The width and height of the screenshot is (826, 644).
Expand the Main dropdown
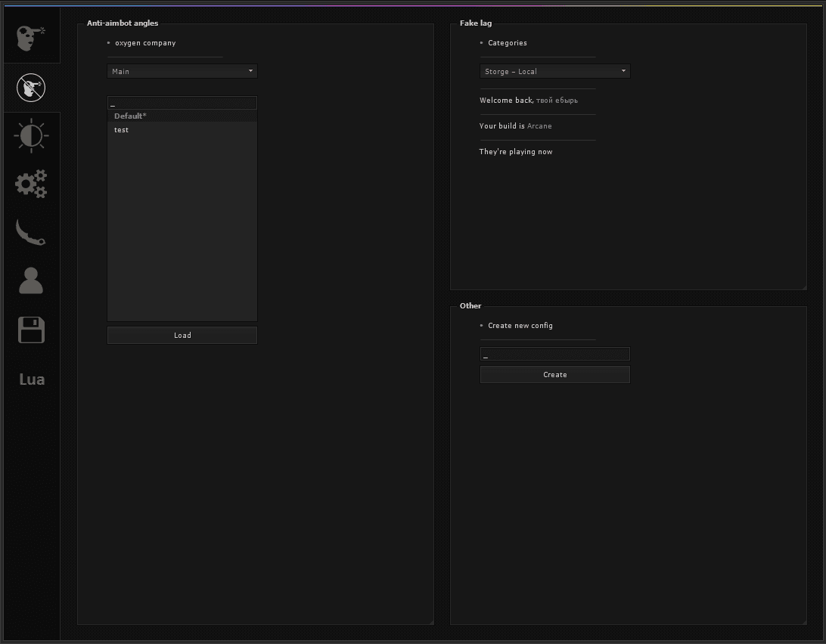[182, 71]
